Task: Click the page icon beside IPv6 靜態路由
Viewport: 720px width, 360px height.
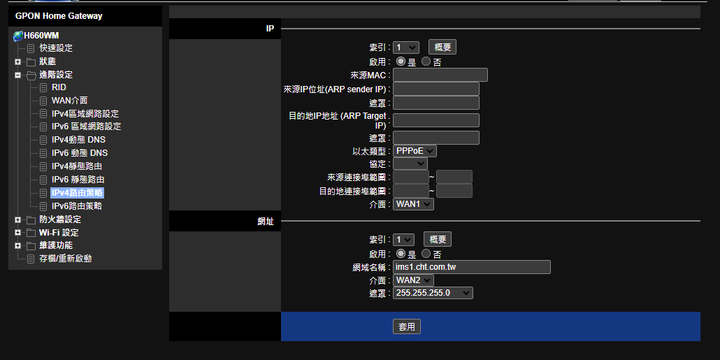Action: click(43, 180)
